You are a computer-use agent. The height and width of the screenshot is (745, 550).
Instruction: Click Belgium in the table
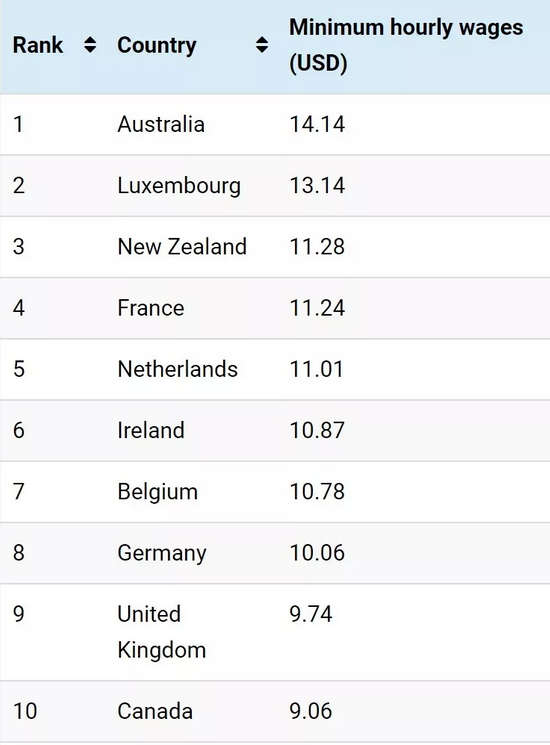click(x=158, y=492)
